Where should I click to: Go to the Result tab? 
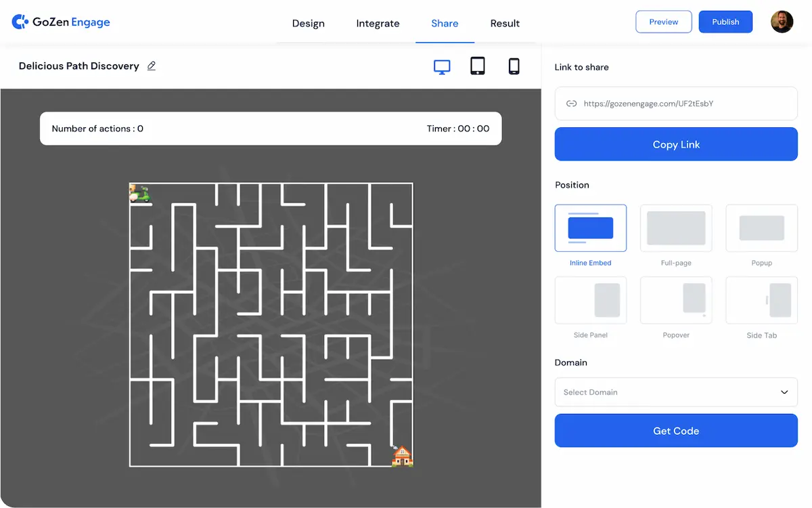tap(505, 23)
